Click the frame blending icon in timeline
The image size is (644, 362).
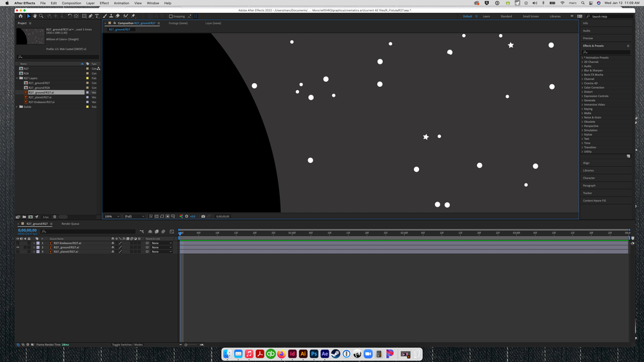coord(157,231)
